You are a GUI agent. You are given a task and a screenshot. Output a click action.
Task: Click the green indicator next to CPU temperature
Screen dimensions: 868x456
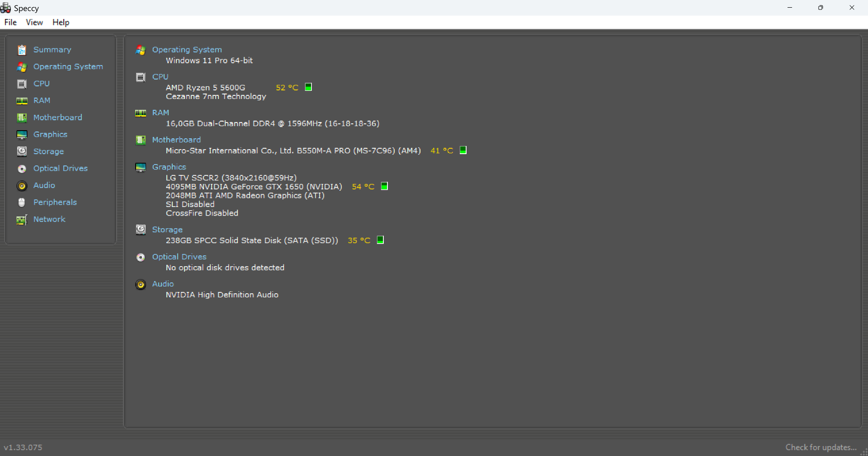pyautogui.click(x=308, y=87)
